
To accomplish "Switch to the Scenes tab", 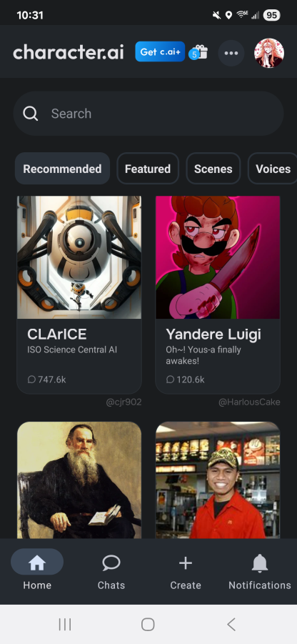I will [213, 169].
